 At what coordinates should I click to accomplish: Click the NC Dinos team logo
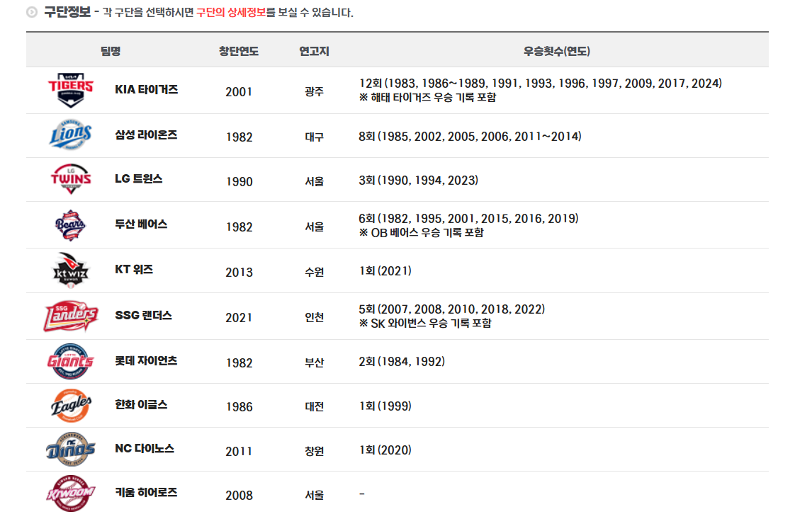pos(70,450)
